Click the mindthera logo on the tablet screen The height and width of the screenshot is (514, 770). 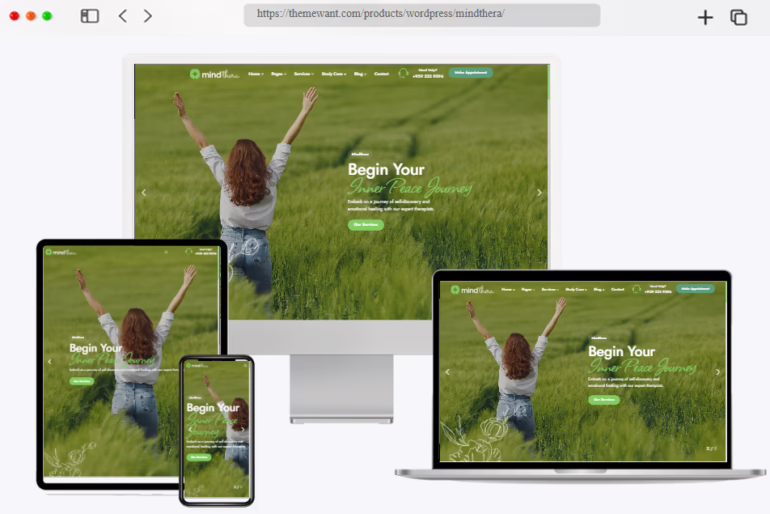(x=61, y=252)
